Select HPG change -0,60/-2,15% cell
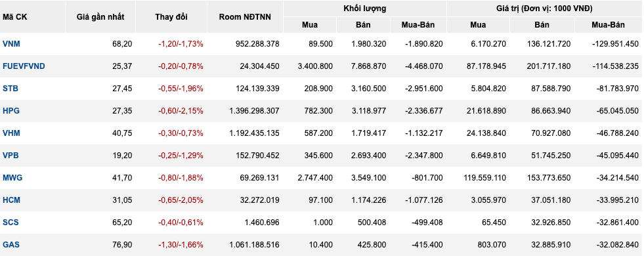This screenshot has width=644, height=256. pyautogui.click(x=181, y=110)
